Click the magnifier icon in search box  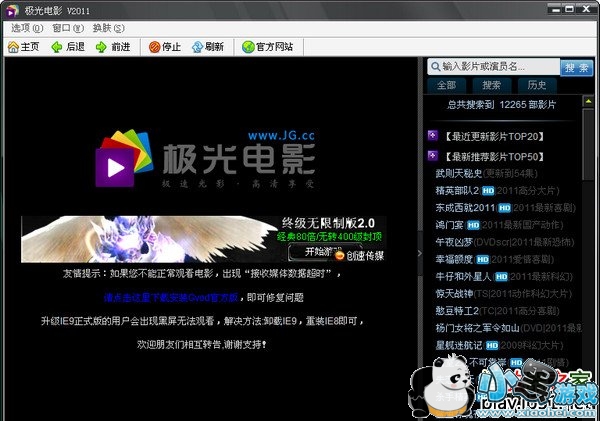coord(435,67)
